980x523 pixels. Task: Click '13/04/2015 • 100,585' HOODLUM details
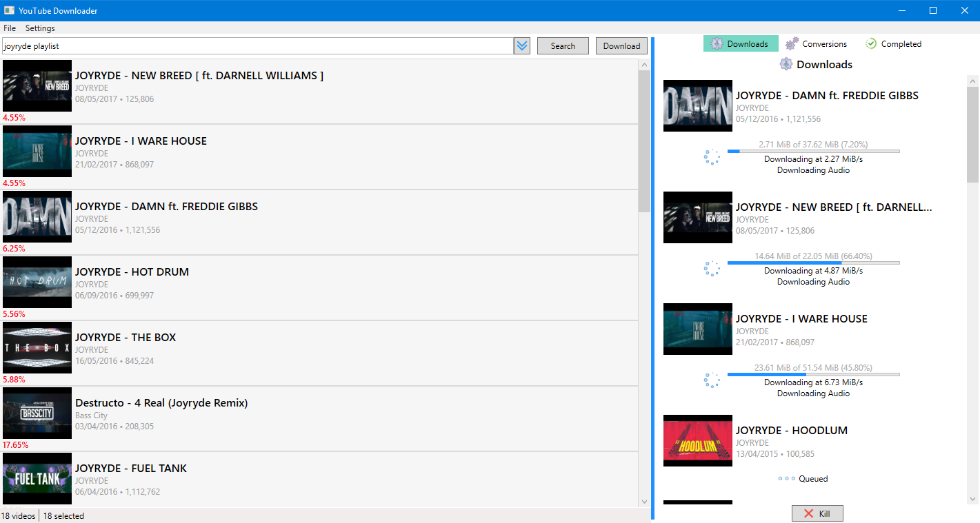click(x=775, y=454)
